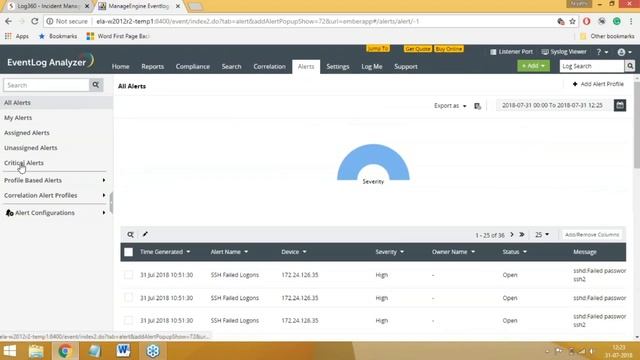This screenshot has height=360, width=640.
Task: Click the Alert Configurations gear icon
Action: [x=10, y=213]
